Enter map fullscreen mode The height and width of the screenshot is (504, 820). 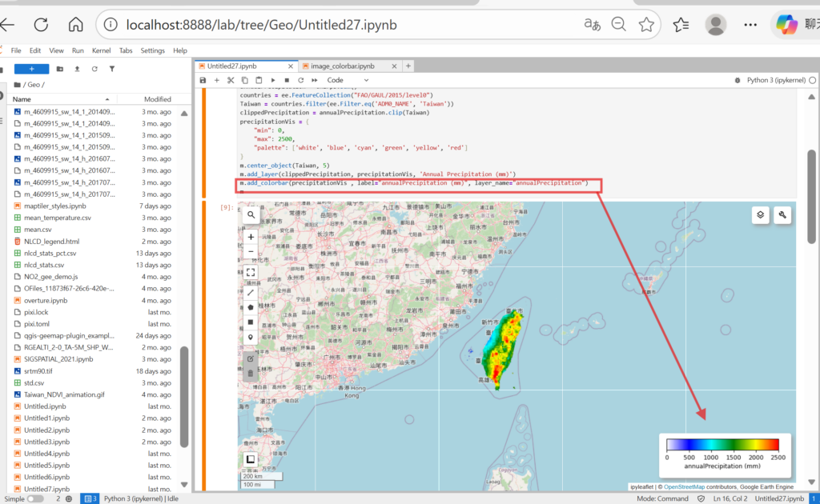pyautogui.click(x=251, y=272)
